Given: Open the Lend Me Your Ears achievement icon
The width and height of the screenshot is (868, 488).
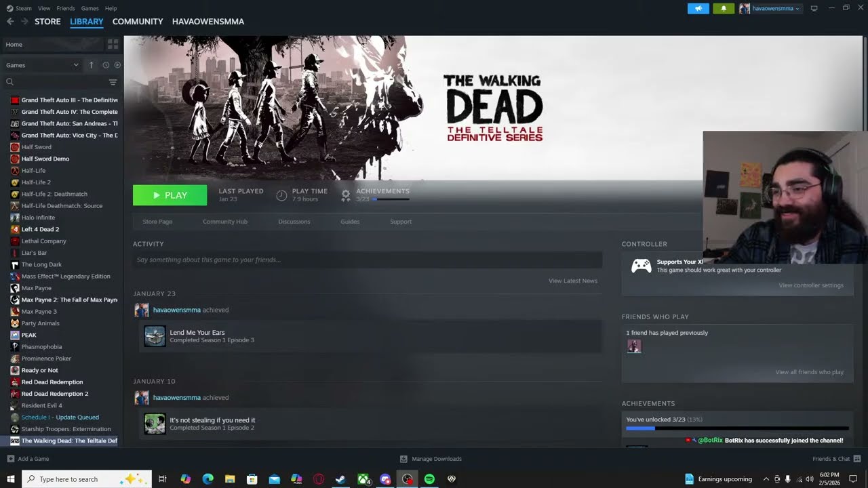Looking at the screenshot, I should click(x=155, y=336).
